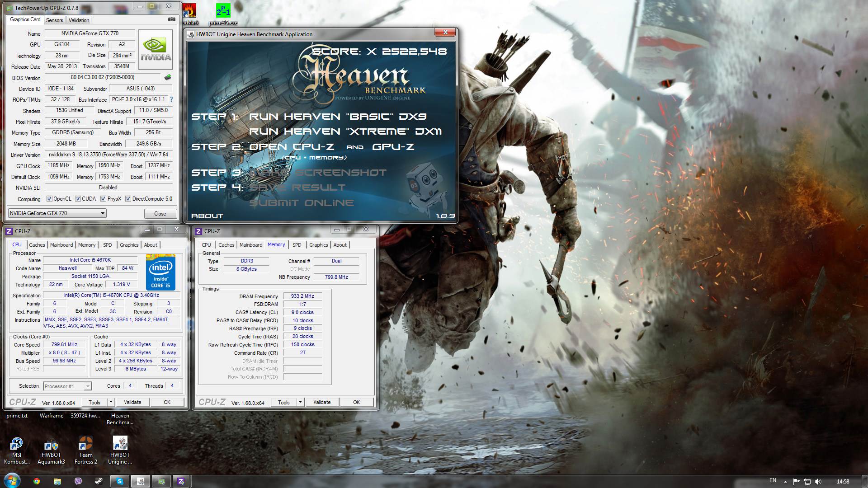Click the EN language indicator

(773, 481)
